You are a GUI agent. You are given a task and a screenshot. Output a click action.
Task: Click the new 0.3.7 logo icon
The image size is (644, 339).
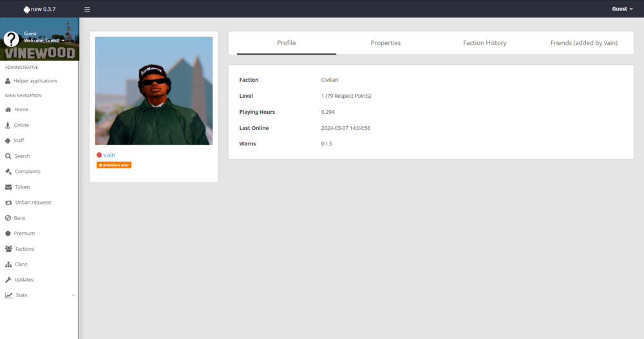click(26, 10)
